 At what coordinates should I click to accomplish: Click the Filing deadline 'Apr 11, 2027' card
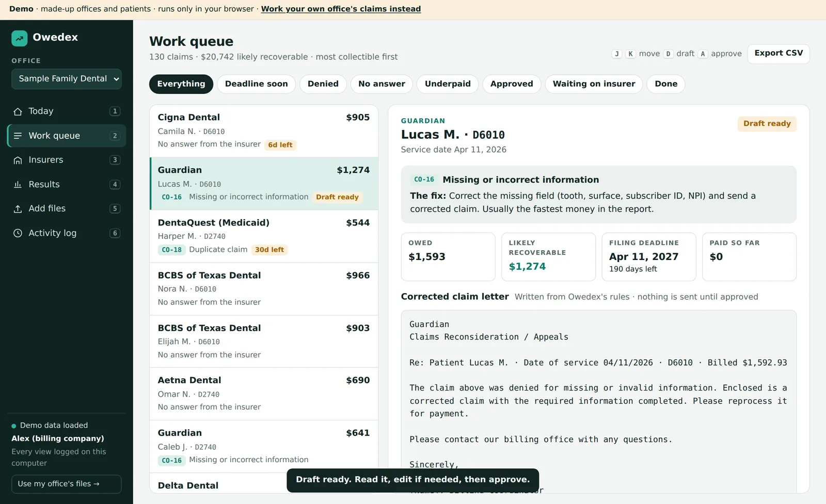click(649, 257)
